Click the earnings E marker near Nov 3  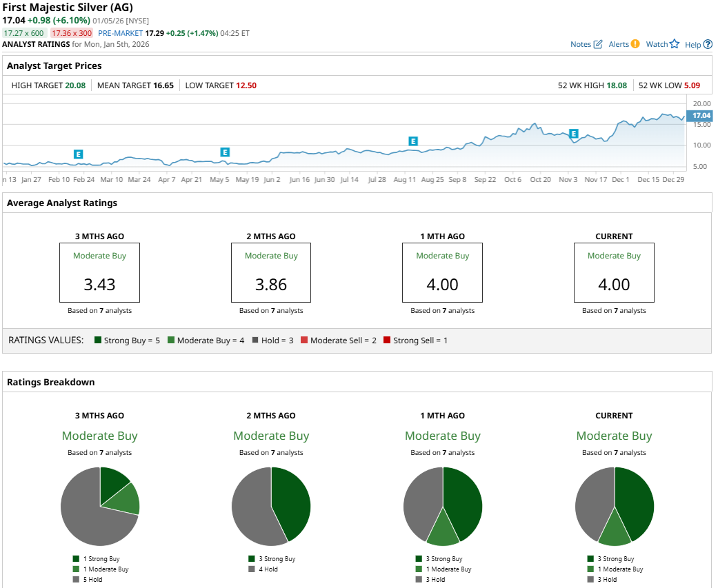pos(573,134)
